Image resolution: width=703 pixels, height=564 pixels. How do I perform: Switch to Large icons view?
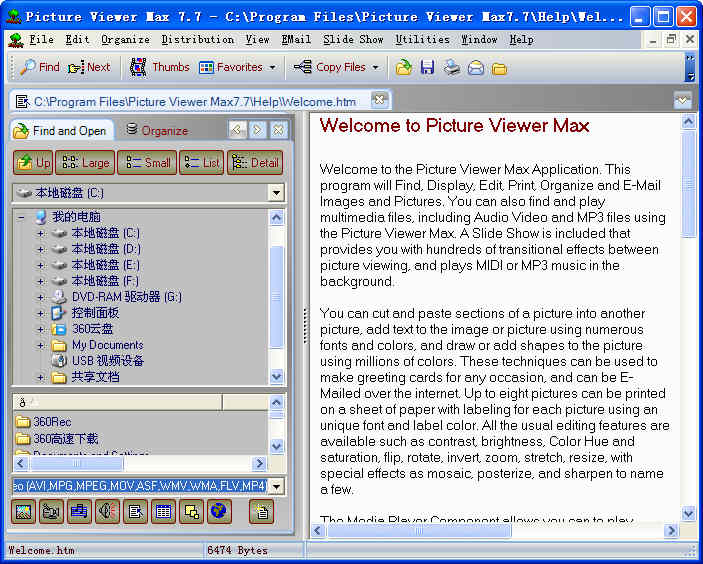coord(85,162)
